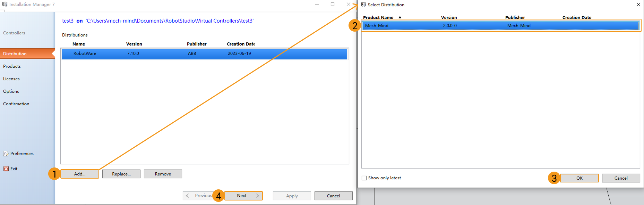Screen dimensions: 644x205
Task: Click the red Exit icon
Action: point(6,169)
